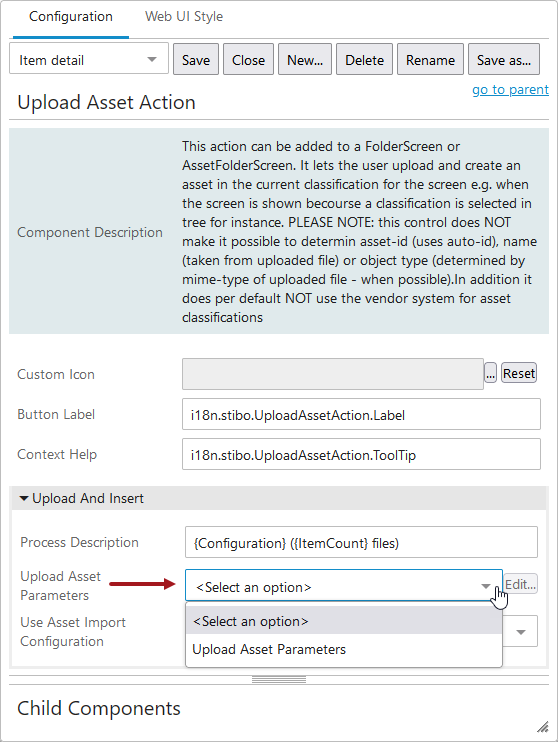Click the Edit... button beside parameters
The image size is (558, 742).
520,584
